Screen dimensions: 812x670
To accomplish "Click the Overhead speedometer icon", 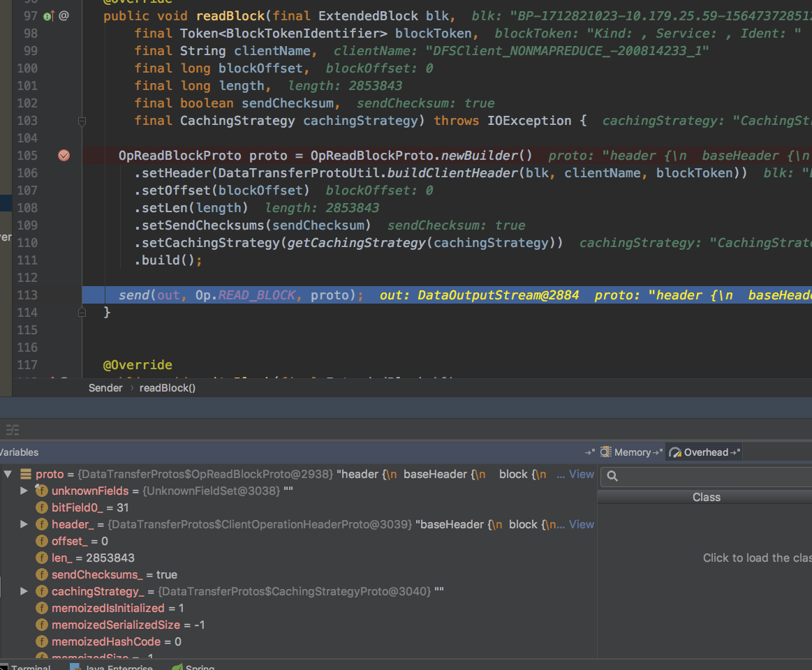I will click(675, 452).
